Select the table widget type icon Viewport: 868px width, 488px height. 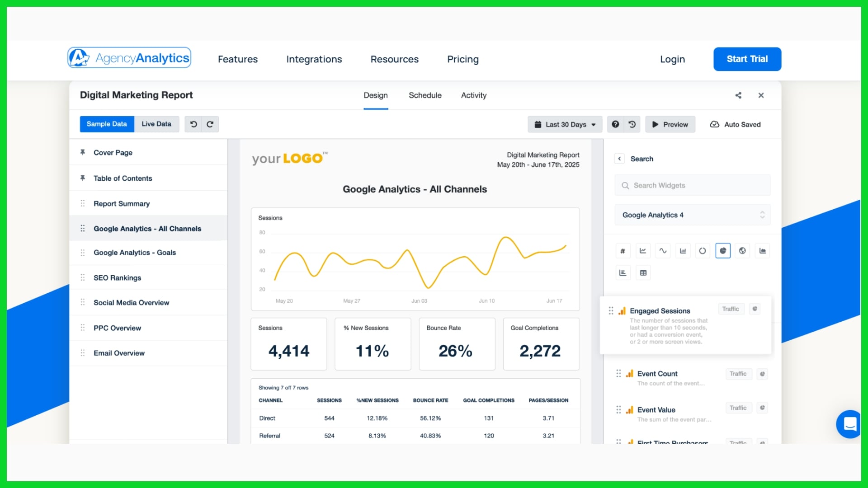[x=643, y=273]
